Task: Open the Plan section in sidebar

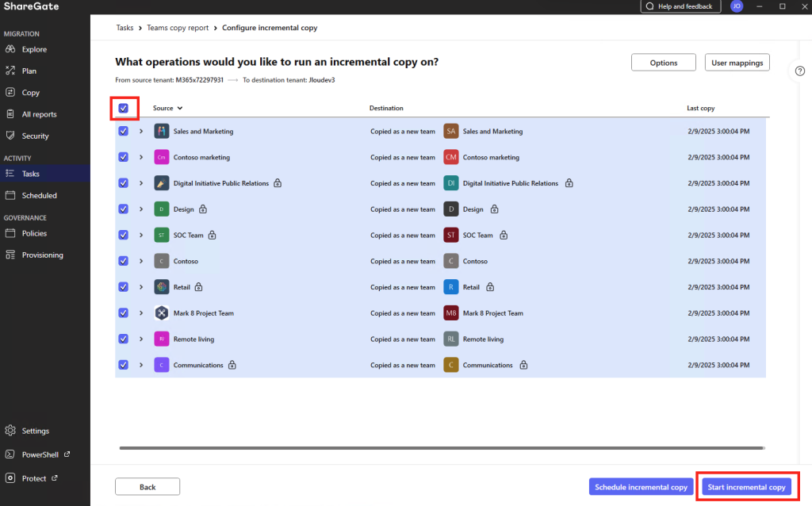Action: click(x=45, y=71)
